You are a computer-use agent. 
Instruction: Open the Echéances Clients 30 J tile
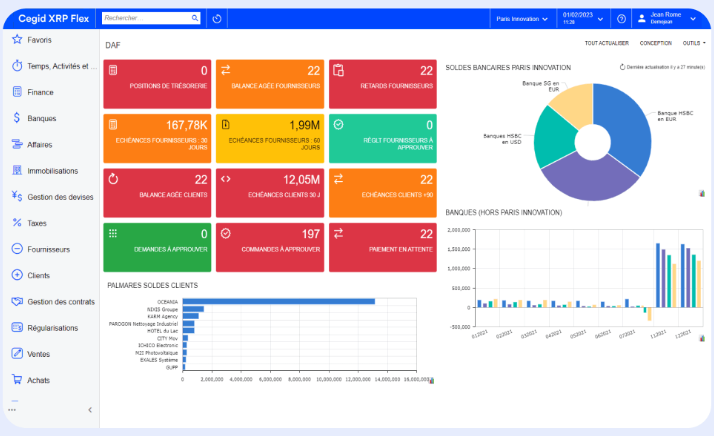click(x=270, y=193)
